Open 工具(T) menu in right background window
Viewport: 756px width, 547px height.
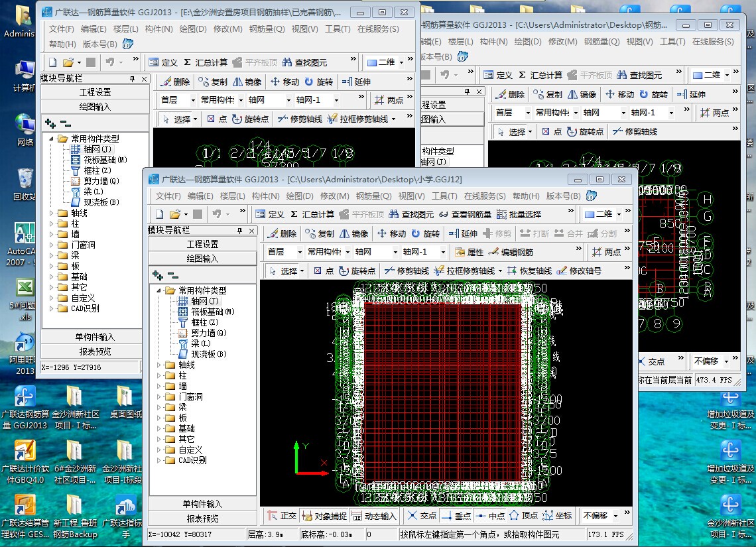pyautogui.click(x=672, y=42)
